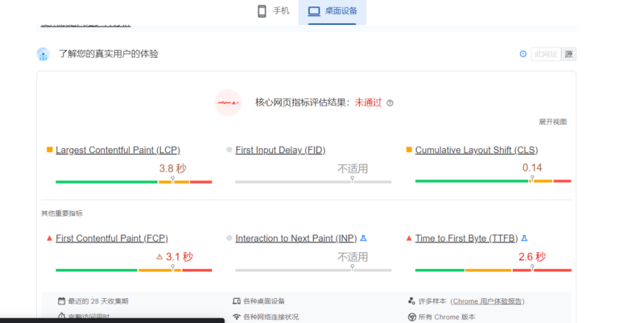Click the TTFB value 2.6 秒
644x323 pixels.
(x=532, y=257)
